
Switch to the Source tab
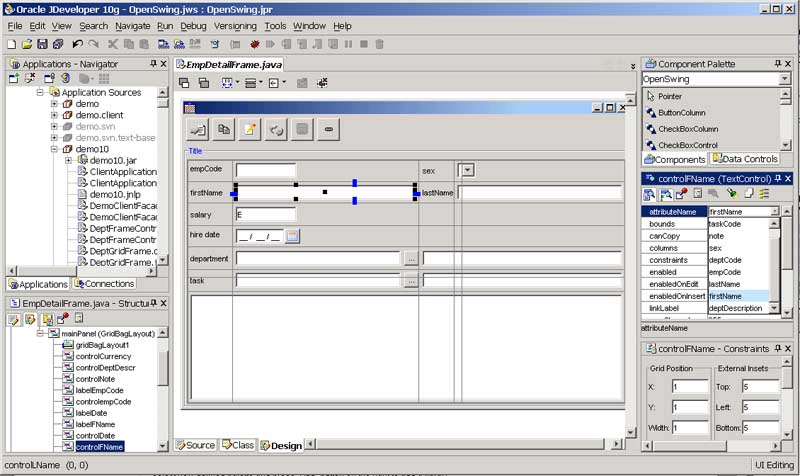[195, 445]
